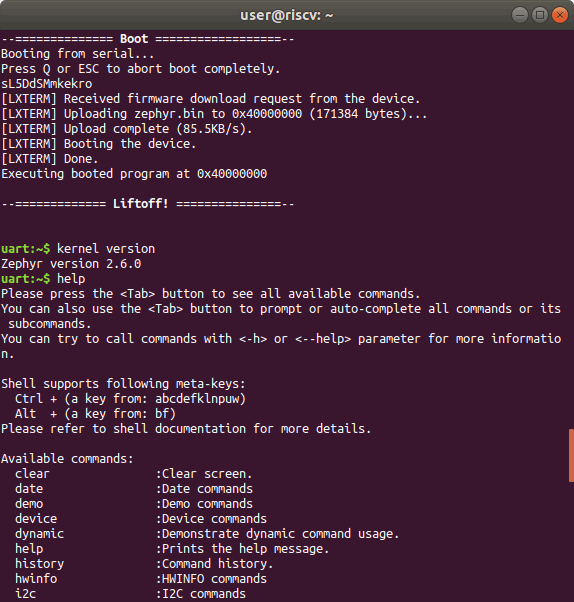The image size is (574, 602).
Task: Click the 'Alt + (a key from: bf)' line
Action: [x=95, y=413]
